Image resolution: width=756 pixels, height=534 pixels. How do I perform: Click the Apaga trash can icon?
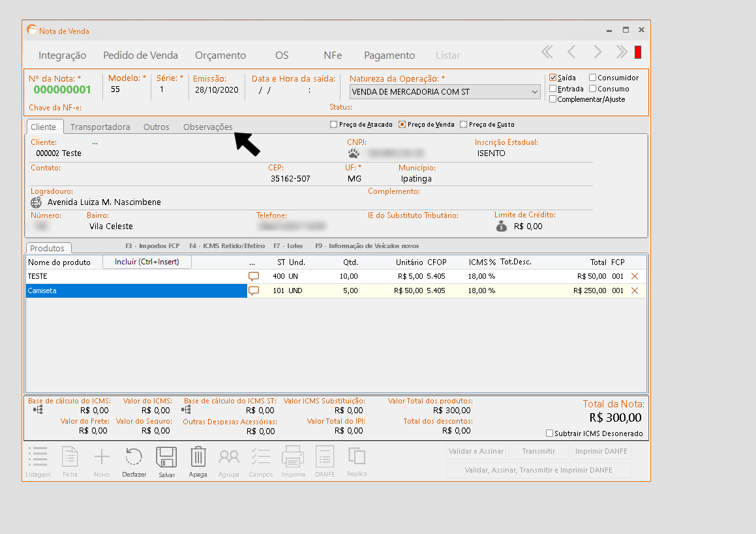[198, 457]
